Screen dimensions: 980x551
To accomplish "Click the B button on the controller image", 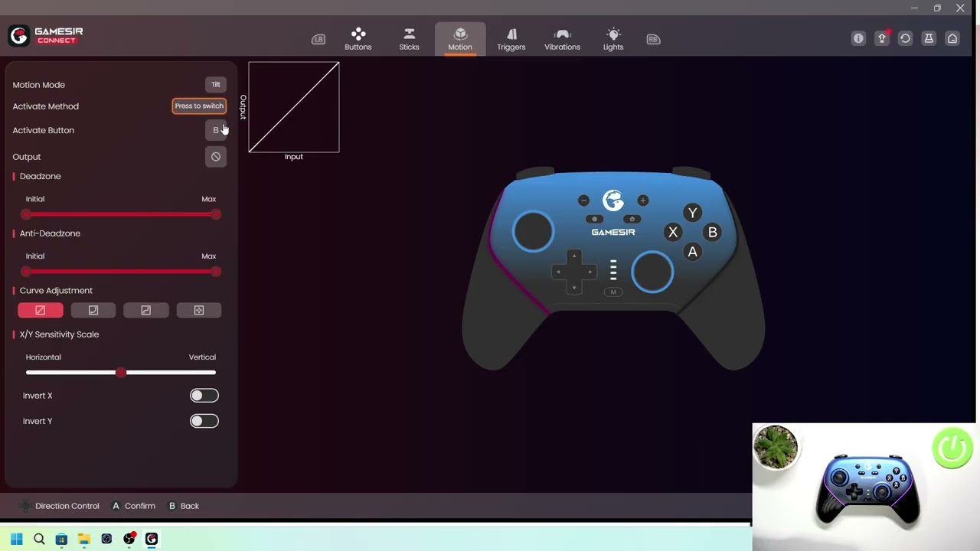I will (x=712, y=233).
